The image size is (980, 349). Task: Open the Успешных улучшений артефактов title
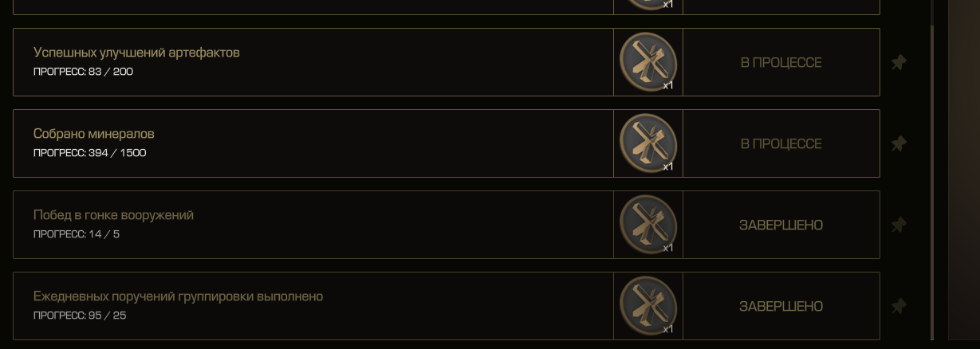tap(136, 53)
